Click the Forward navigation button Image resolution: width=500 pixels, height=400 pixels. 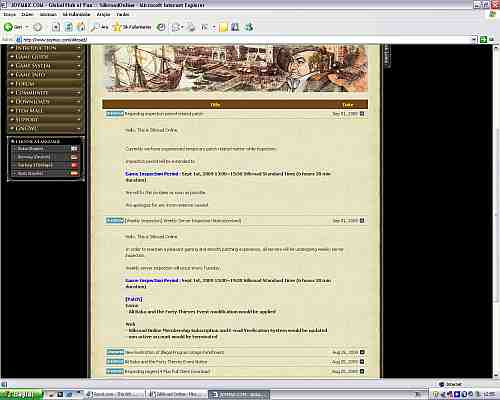click(x=38, y=27)
